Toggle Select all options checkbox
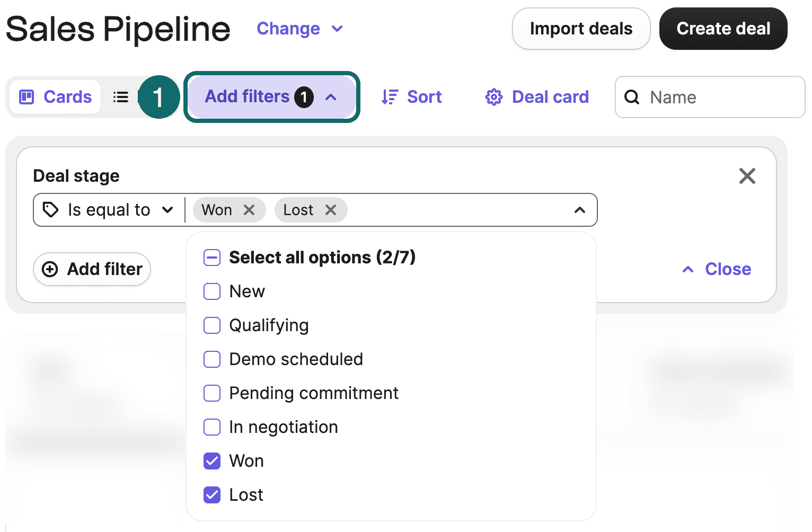This screenshot has width=812, height=532. 212,258
